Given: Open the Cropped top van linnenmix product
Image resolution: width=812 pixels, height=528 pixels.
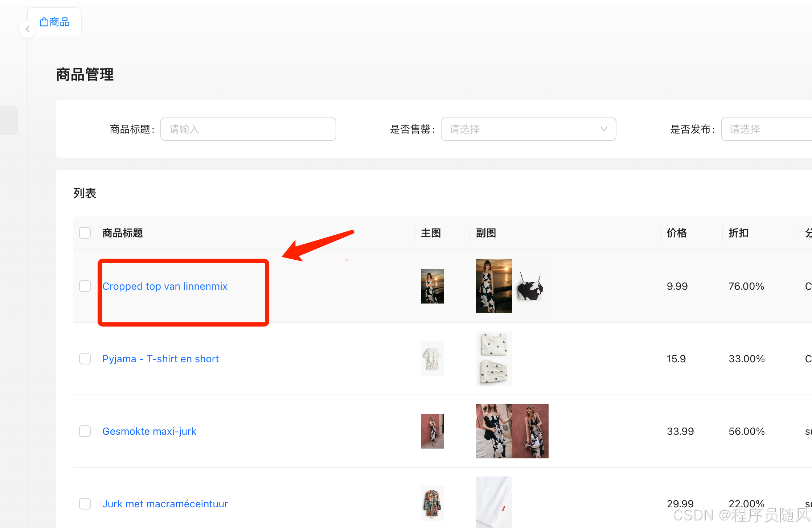Looking at the screenshot, I should pyautogui.click(x=165, y=286).
